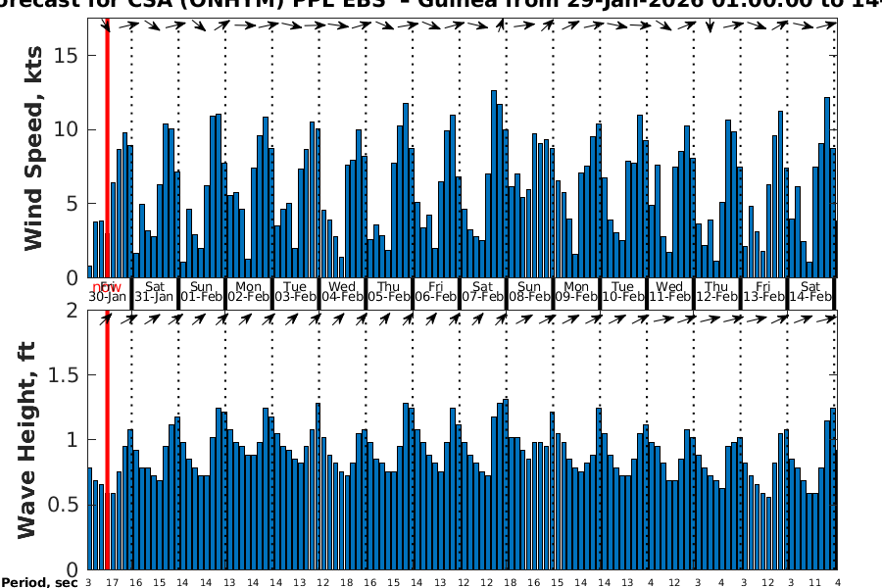This screenshot has height=588, width=882.
Task: Select the Tue 10-Feb date label
Action: pos(623,291)
